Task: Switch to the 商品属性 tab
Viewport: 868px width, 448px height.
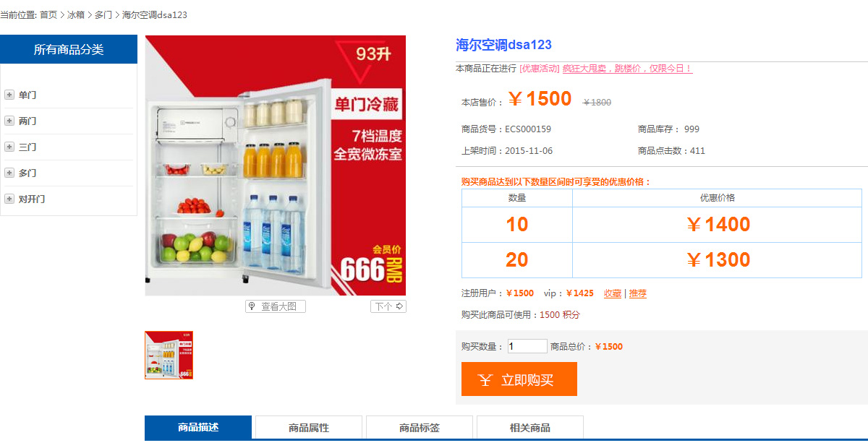Action: pyautogui.click(x=309, y=428)
